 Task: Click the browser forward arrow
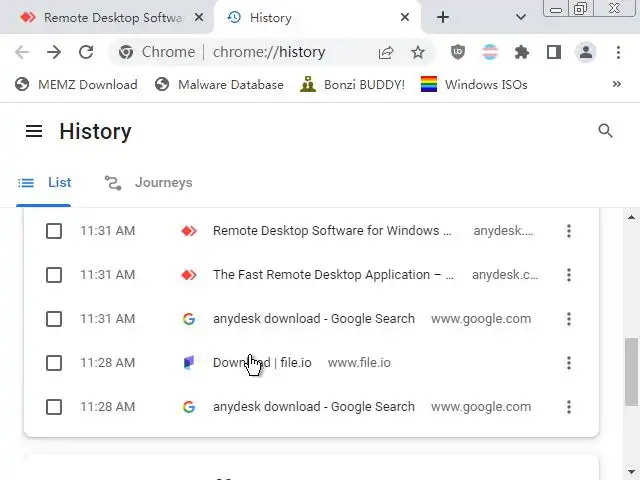coord(53,52)
